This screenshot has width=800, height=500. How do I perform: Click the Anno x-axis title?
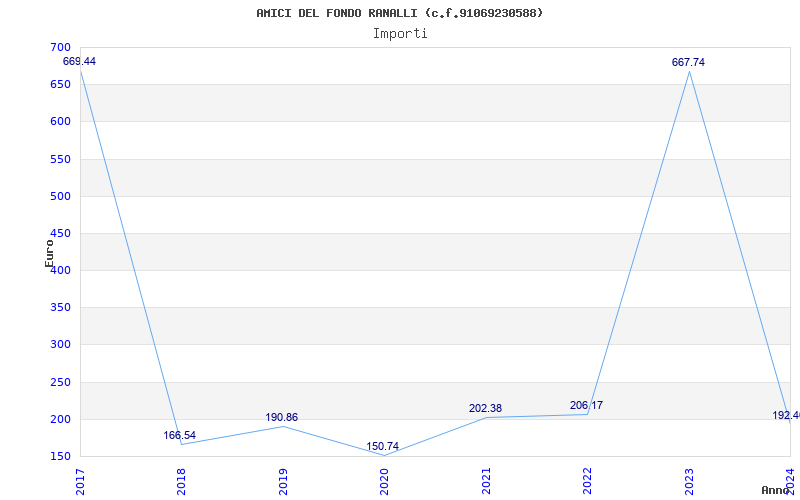tap(775, 490)
